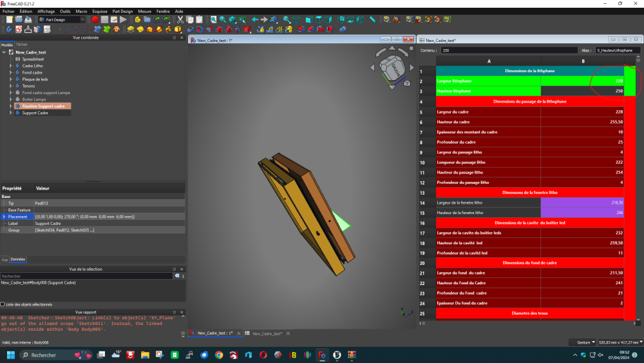Click the Rechercher field in selection view

pyautogui.click(x=86, y=276)
